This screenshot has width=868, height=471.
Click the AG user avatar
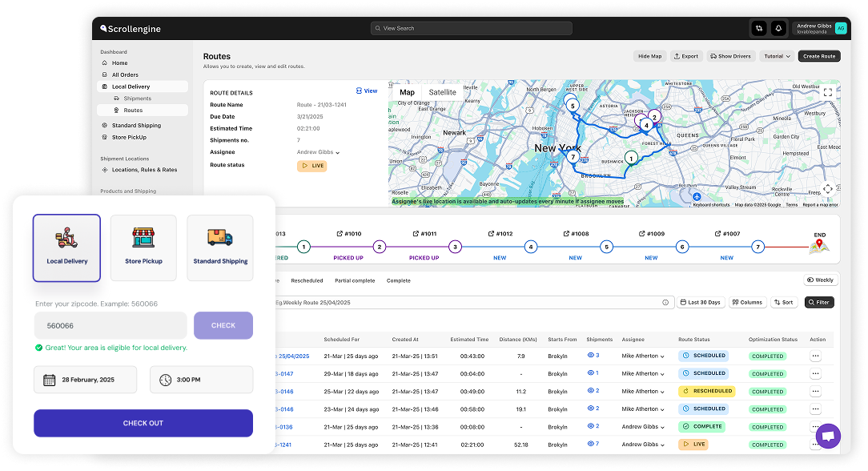[840, 28]
